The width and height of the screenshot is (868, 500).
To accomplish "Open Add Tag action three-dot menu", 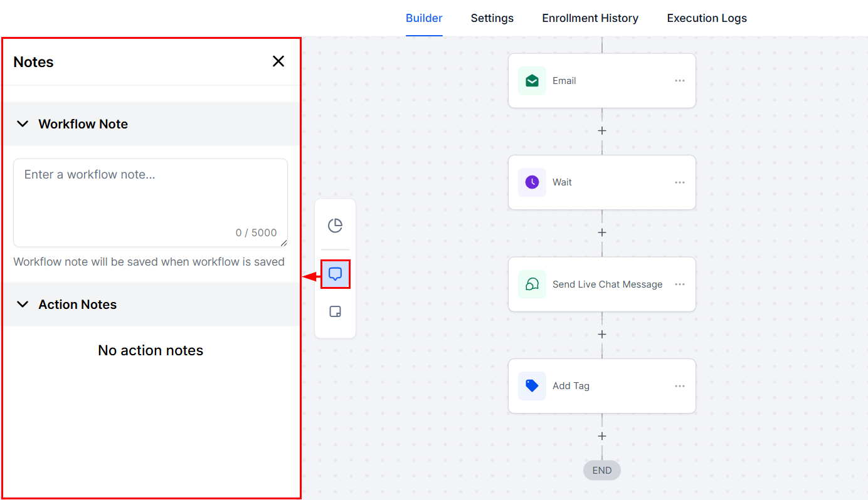I will [x=680, y=386].
